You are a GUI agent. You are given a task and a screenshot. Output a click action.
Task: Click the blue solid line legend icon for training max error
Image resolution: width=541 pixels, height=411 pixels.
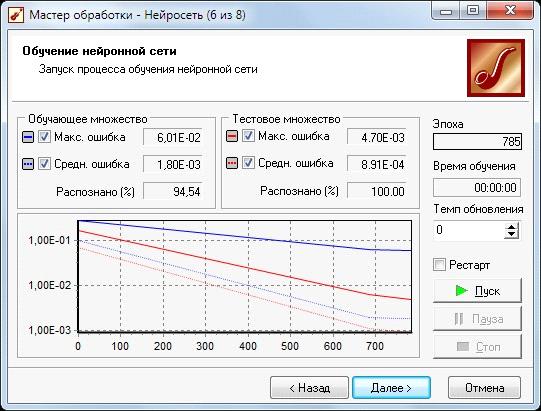tap(28, 137)
